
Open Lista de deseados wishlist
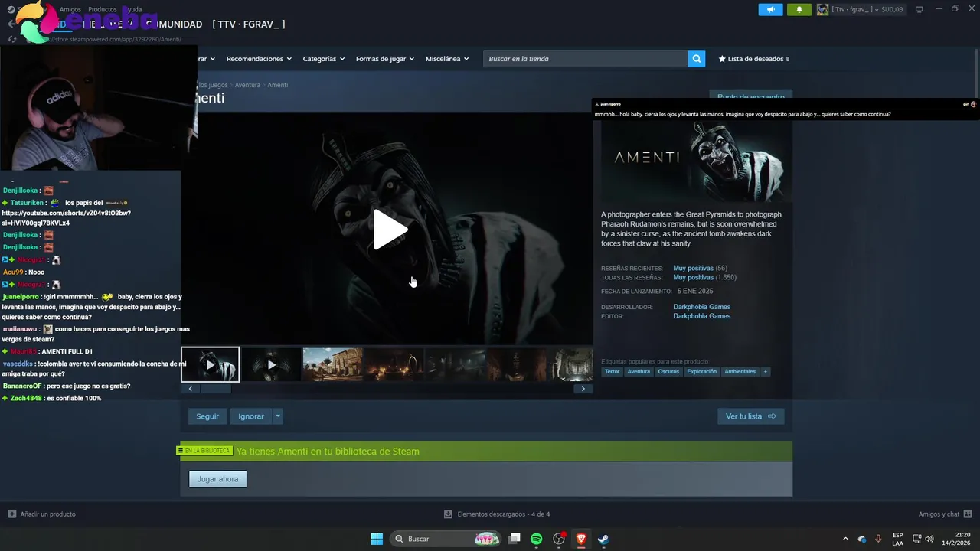(x=753, y=59)
